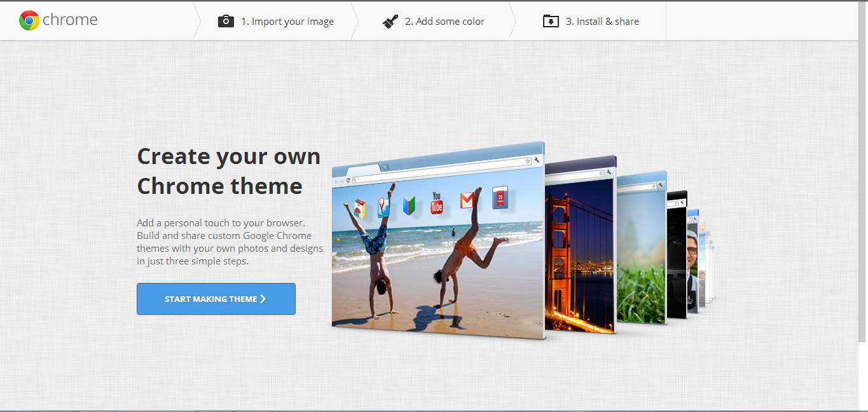Open the Gmail app icon

467,200
